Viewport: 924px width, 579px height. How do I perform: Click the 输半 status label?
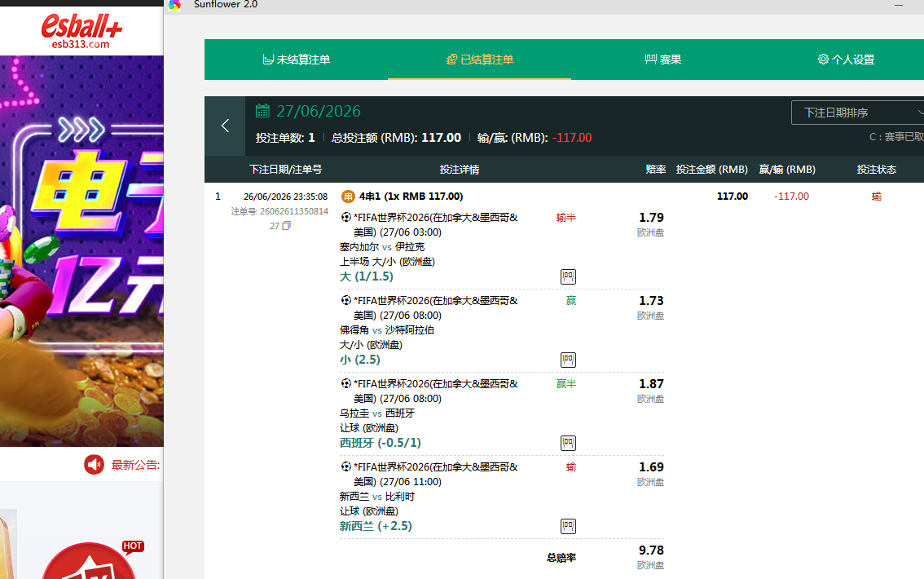tap(566, 218)
